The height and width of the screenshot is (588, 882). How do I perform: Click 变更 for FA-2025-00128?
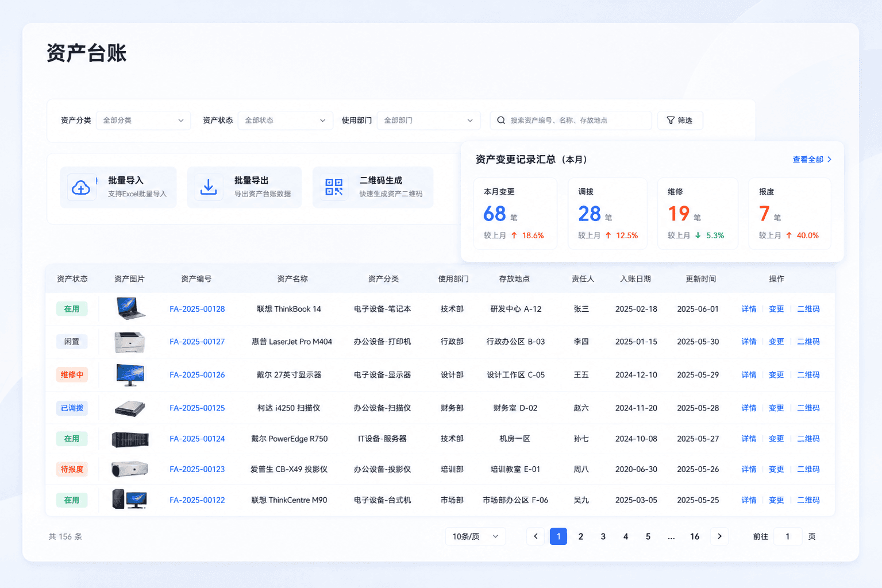tap(776, 309)
